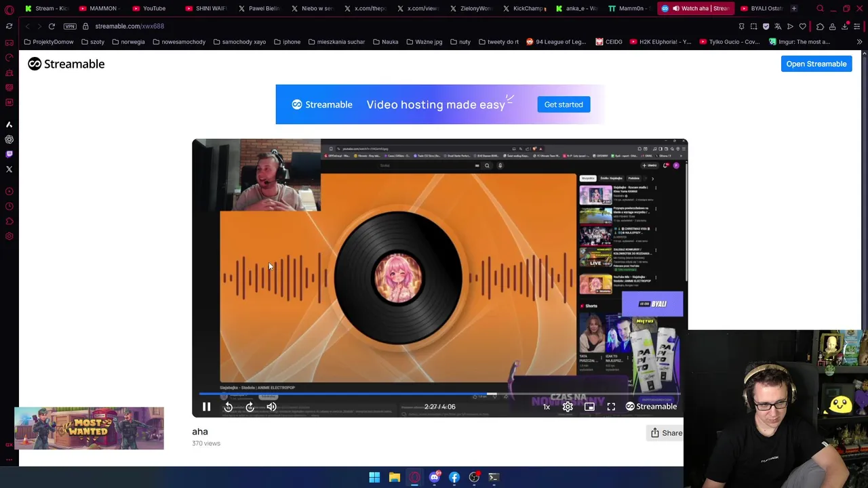Open Easy Setup menu icon
The width and height of the screenshot is (868, 488).
pyautogui.click(x=857, y=26)
